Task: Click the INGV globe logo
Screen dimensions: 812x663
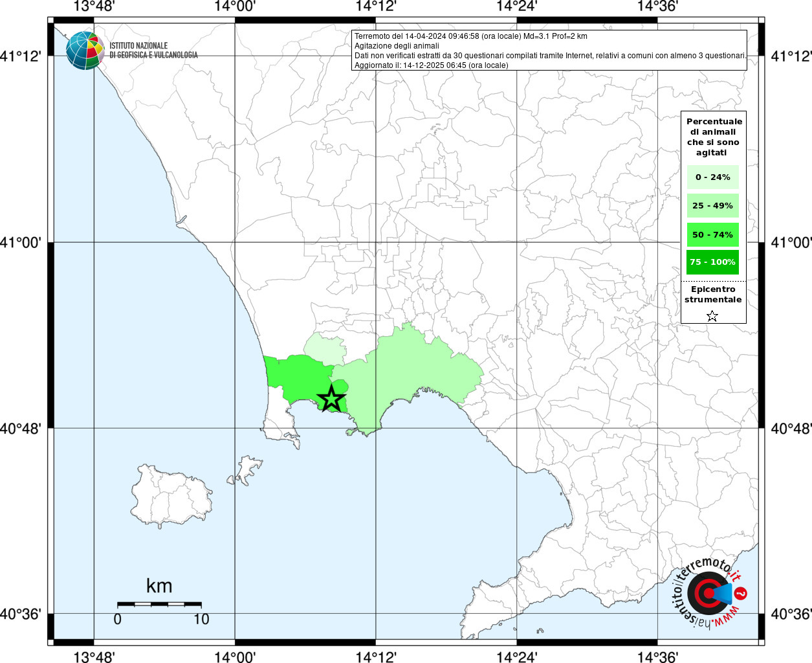Action: 85,51
